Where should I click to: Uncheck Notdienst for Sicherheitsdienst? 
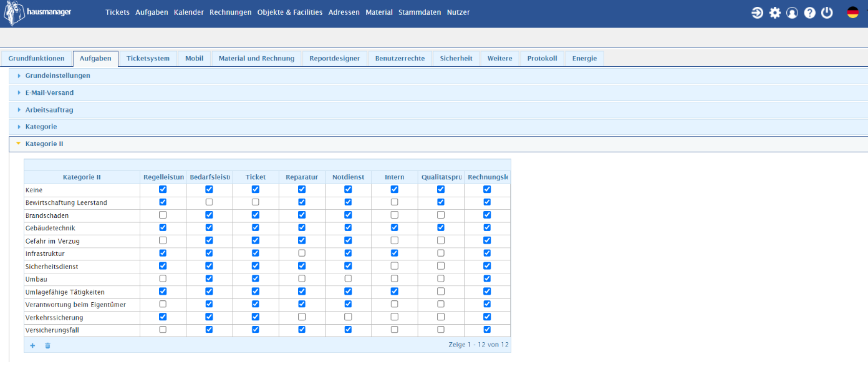pyautogui.click(x=348, y=266)
